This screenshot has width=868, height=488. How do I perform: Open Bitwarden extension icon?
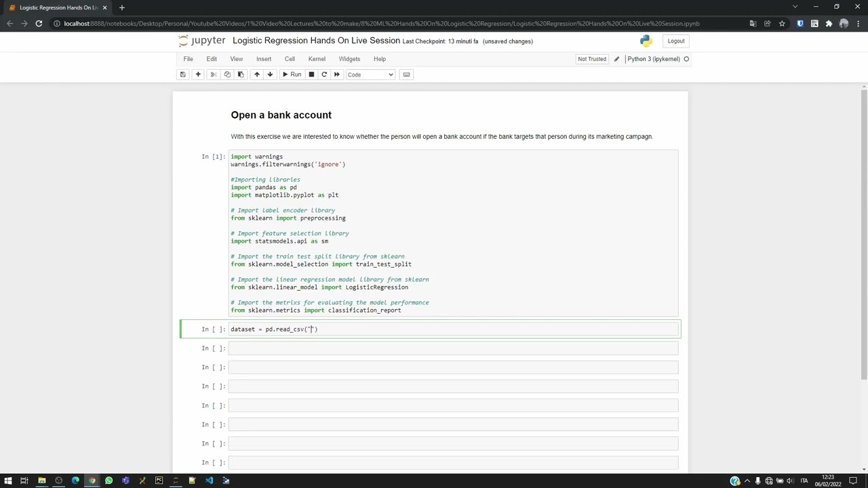pyautogui.click(x=800, y=24)
